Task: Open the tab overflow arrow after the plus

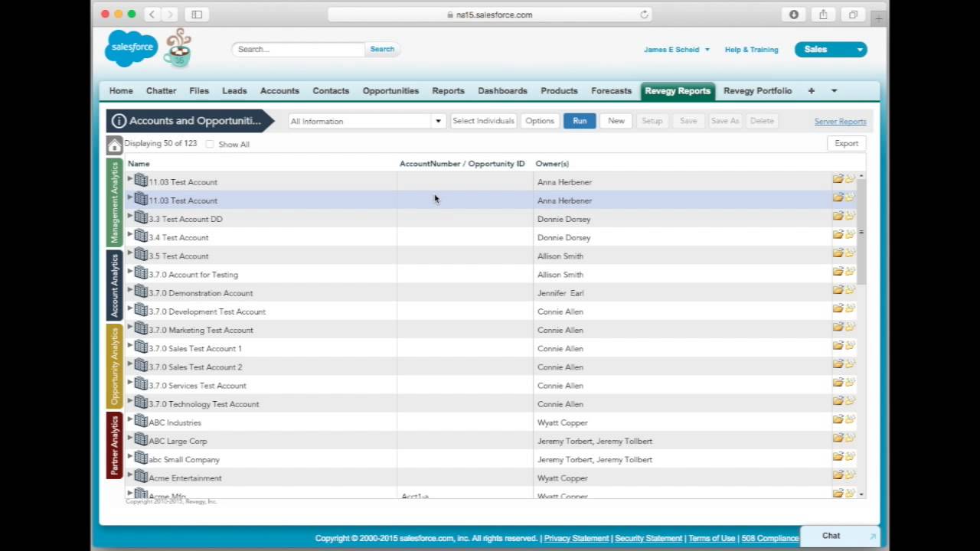Action: point(834,90)
